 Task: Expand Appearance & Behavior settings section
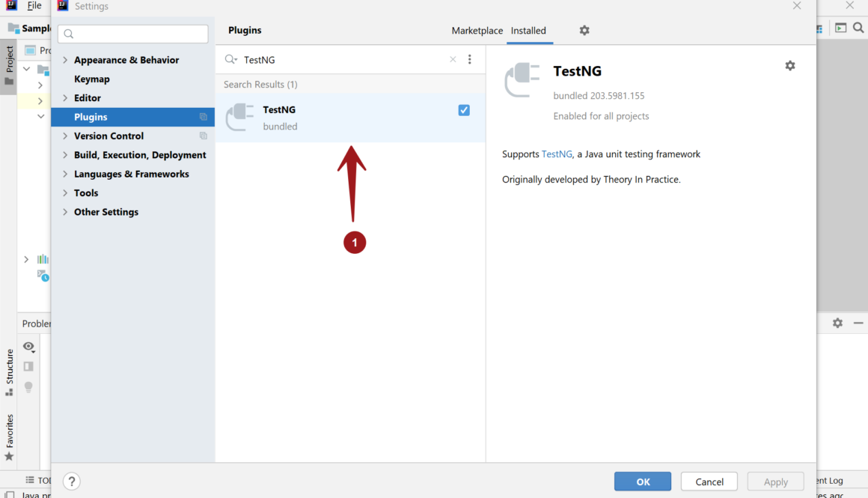click(x=65, y=61)
